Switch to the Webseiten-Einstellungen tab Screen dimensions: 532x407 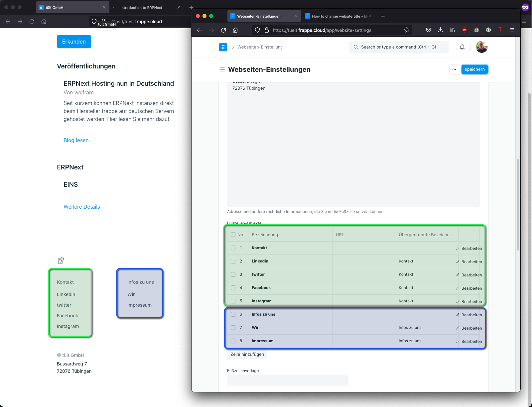[x=264, y=16]
